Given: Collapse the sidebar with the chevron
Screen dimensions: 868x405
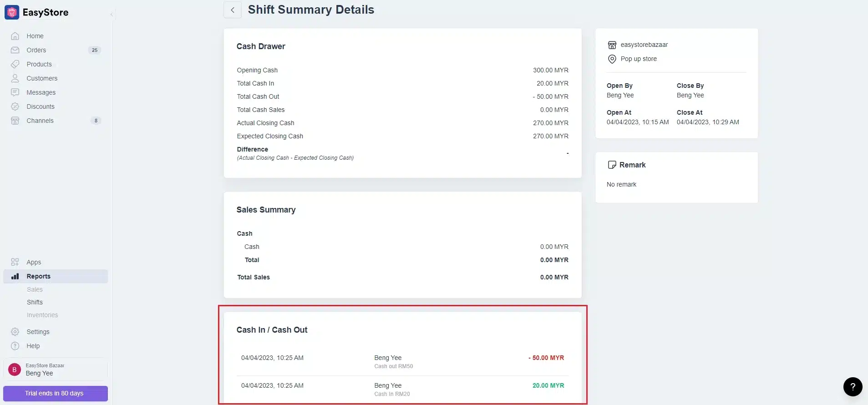Looking at the screenshot, I should (112, 14).
